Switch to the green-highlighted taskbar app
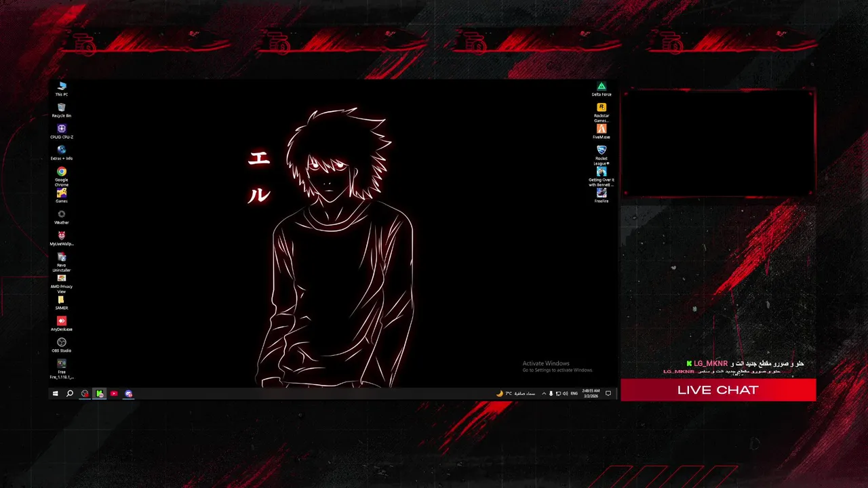 tap(100, 393)
